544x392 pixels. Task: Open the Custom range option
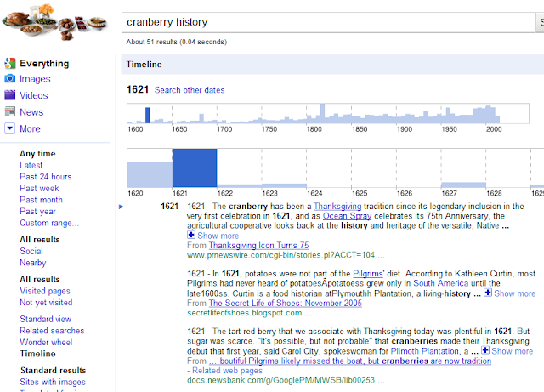[49, 223]
